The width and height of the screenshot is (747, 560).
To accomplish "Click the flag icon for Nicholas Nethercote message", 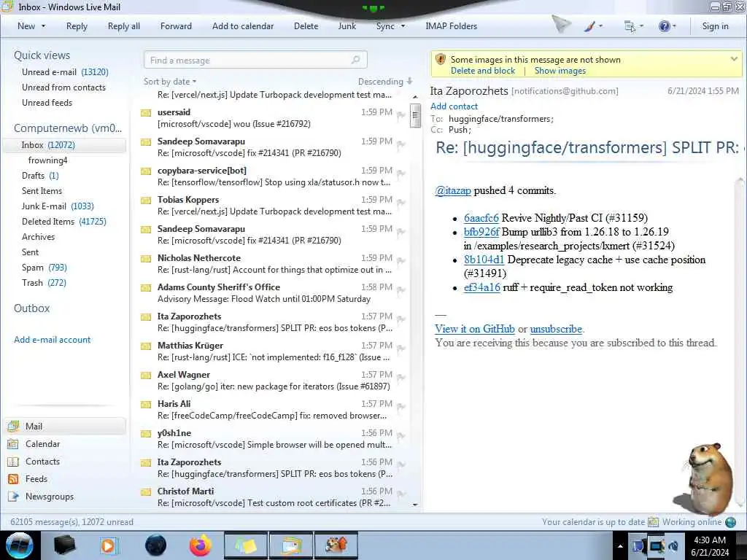I will point(401,260).
